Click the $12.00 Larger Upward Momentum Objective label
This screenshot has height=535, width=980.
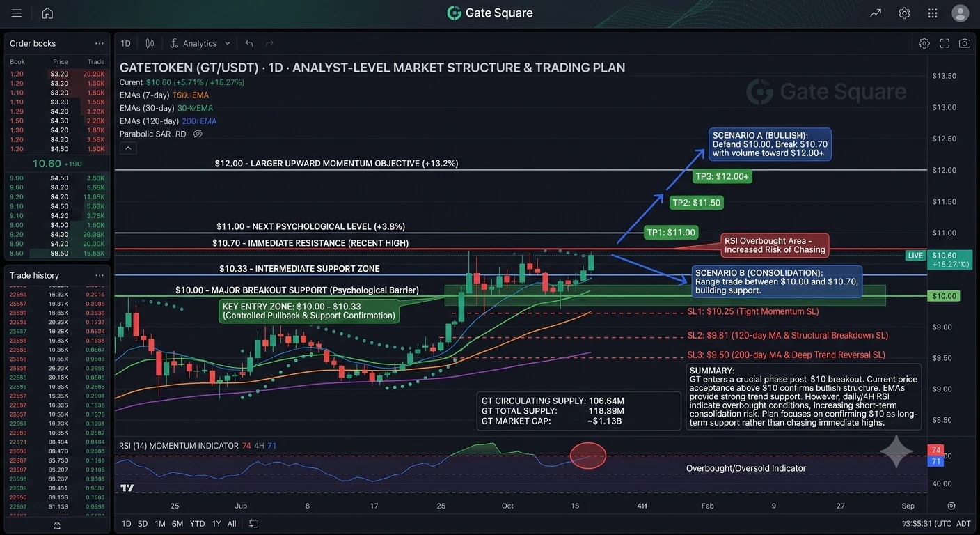pos(336,164)
